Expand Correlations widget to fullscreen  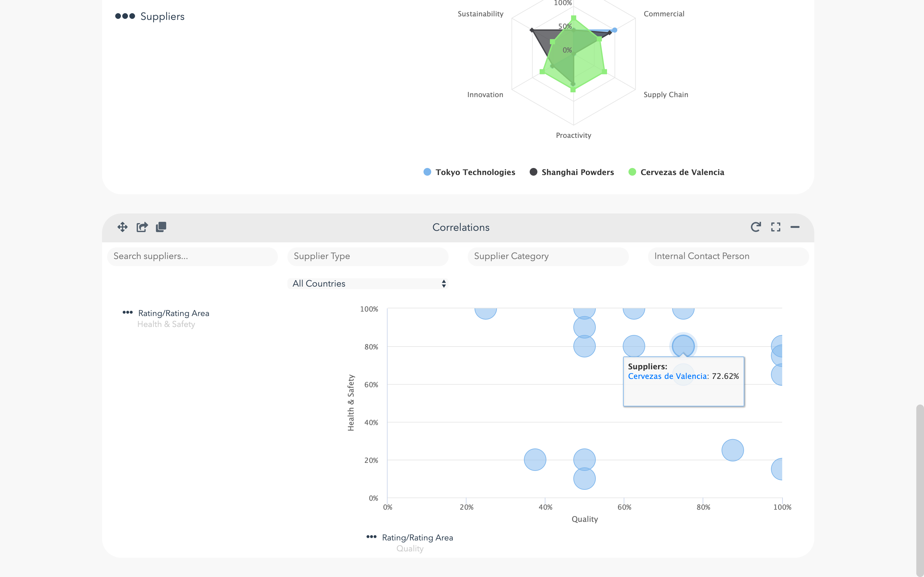click(775, 227)
